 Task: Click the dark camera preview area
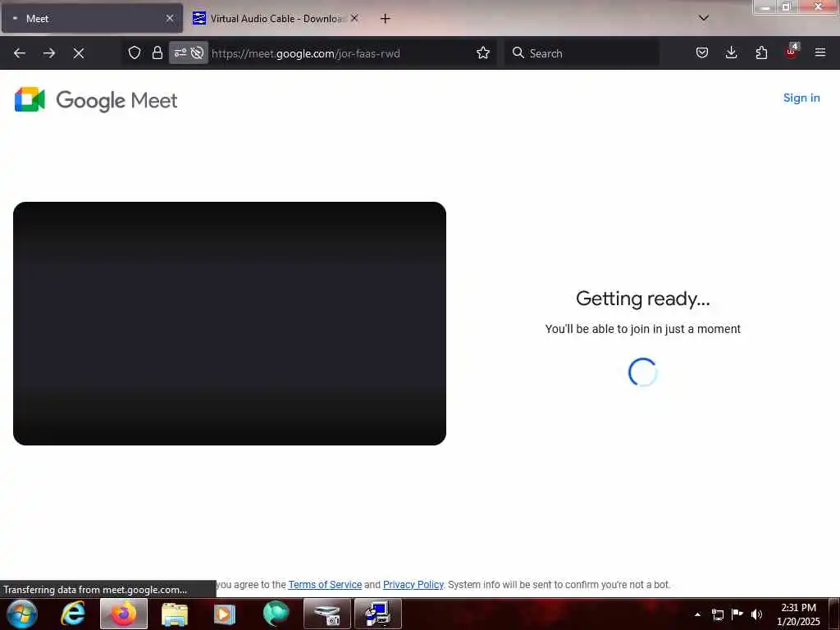(x=230, y=323)
